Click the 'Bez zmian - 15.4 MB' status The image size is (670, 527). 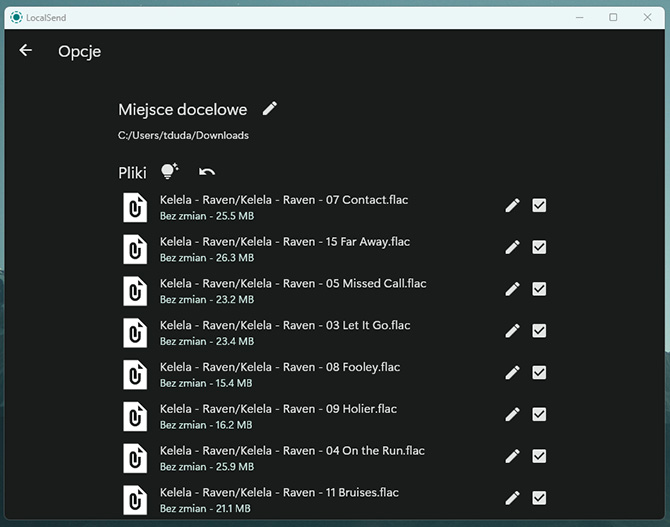point(206,383)
